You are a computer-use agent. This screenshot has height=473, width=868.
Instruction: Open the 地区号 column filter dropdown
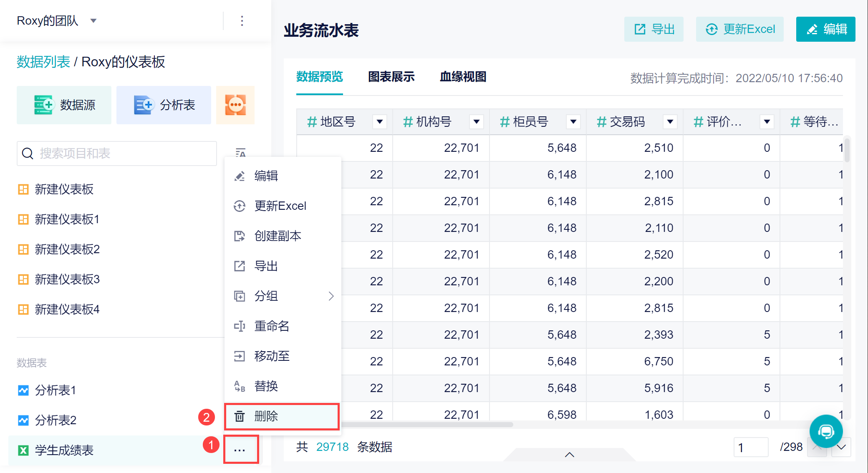coord(379,122)
